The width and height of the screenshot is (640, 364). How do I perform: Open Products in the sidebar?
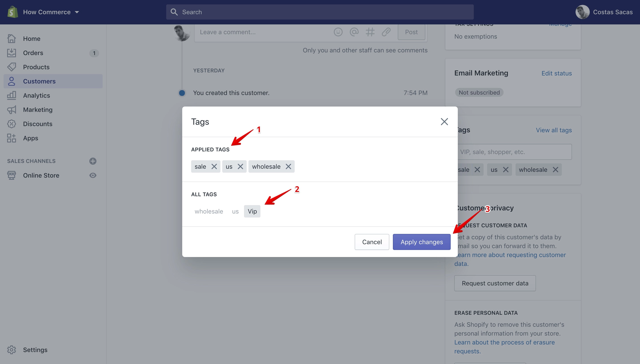53,67
